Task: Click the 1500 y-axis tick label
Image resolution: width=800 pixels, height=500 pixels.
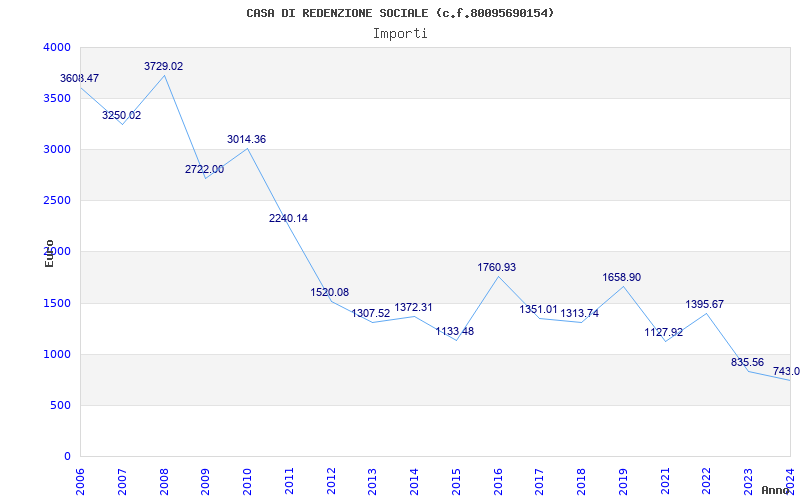Action: 57,304
